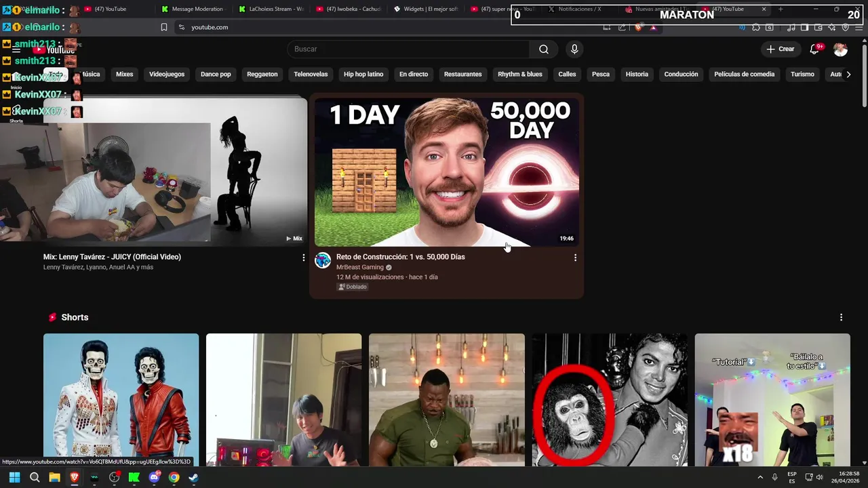Select the Historia filter chip
This screenshot has width=868, height=488.
coord(637,74)
